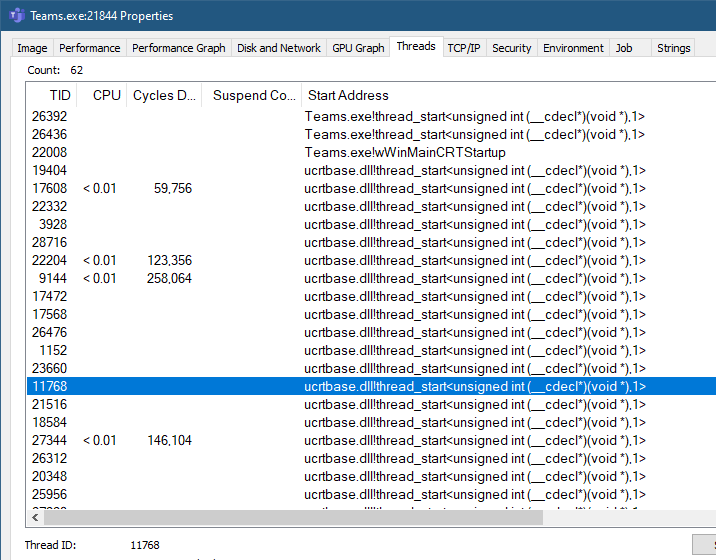Sort by Suspend Count column header
This screenshot has height=560, width=716.
252,95
